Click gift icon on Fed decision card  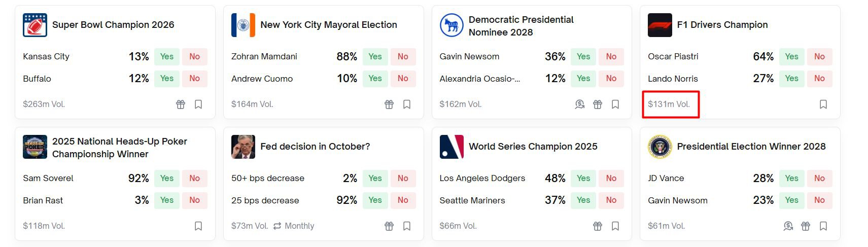tap(389, 226)
